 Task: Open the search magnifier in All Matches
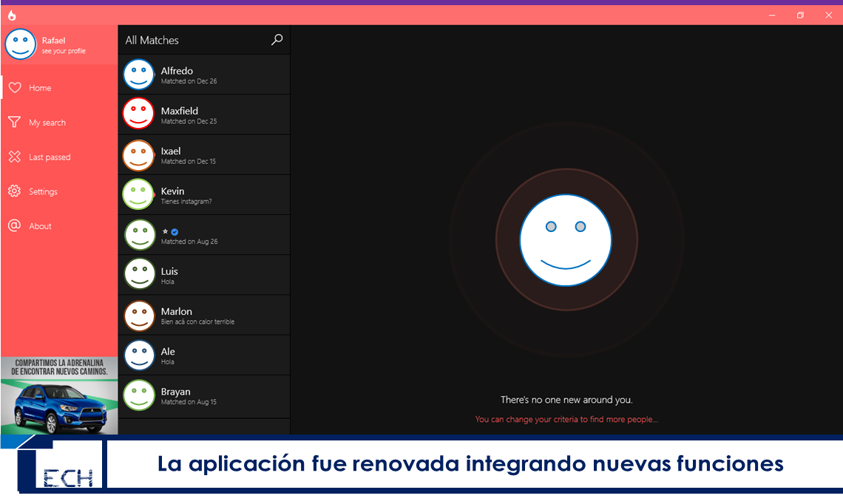pyautogui.click(x=277, y=39)
